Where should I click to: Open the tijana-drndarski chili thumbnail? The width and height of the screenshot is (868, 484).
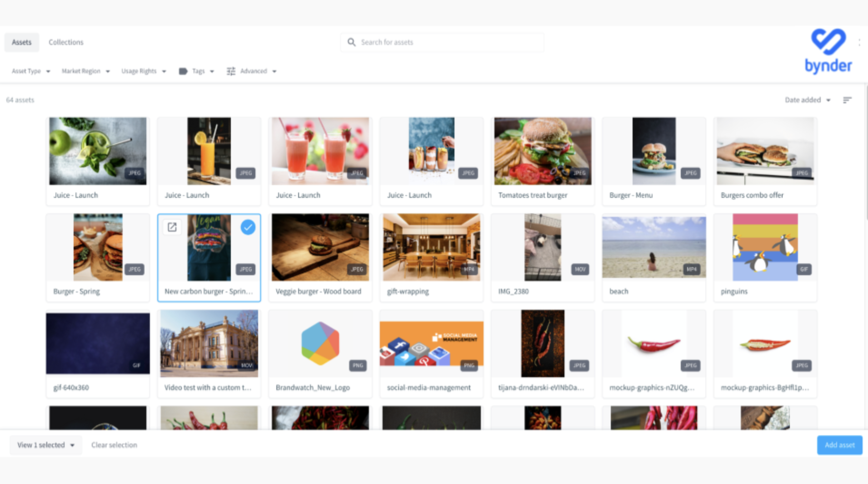[x=543, y=343]
